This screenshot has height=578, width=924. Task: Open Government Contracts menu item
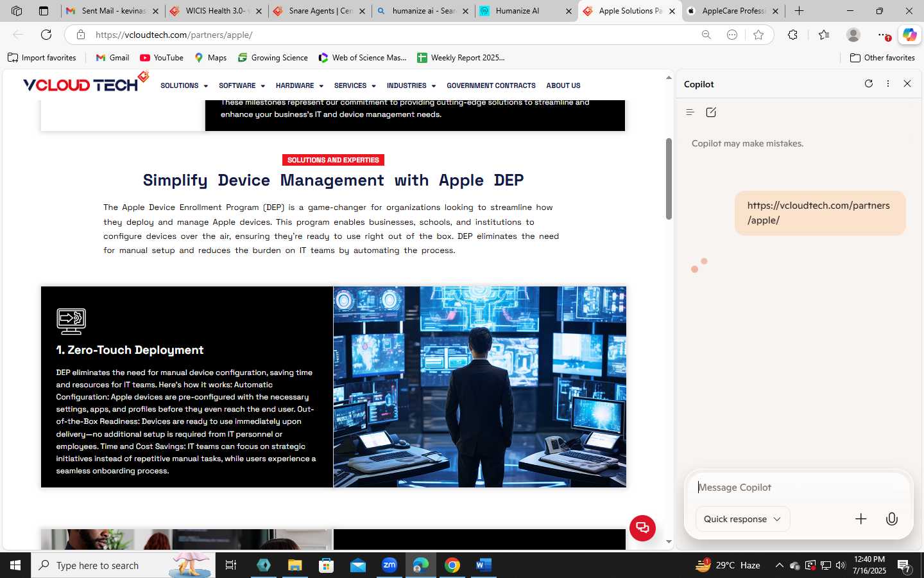[x=491, y=85]
